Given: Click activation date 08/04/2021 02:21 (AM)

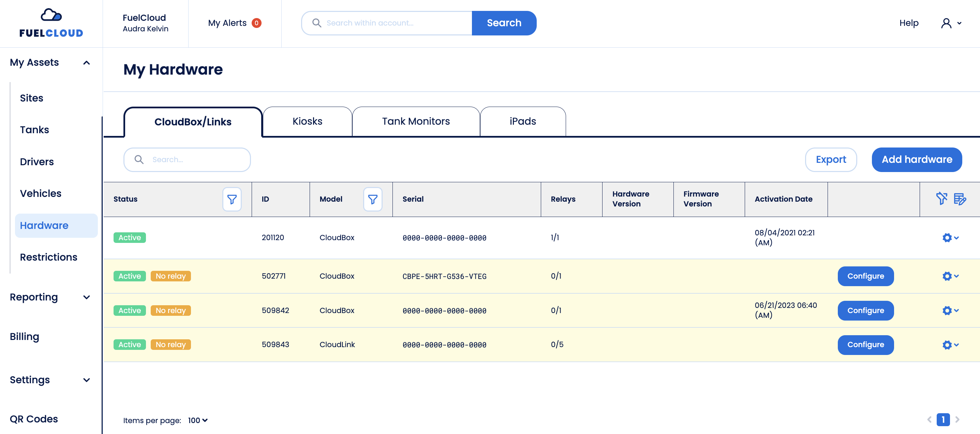Looking at the screenshot, I should click(x=785, y=237).
